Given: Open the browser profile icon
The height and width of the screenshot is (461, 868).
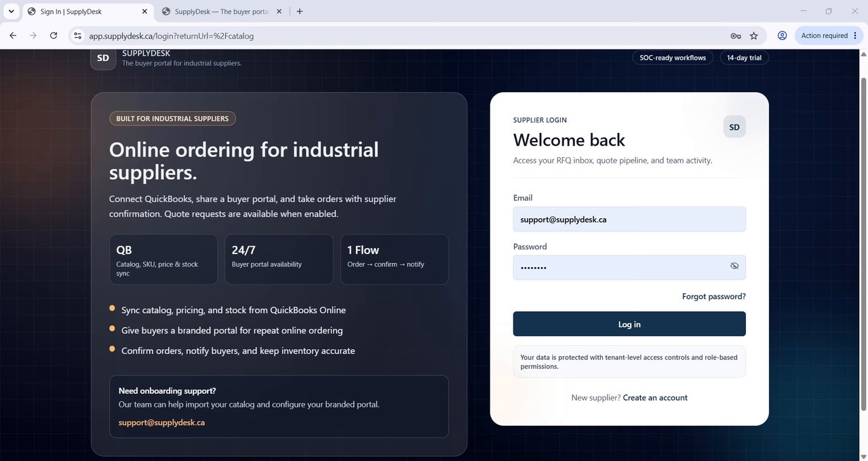Looking at the screenshot, I should tap(782, 35).
